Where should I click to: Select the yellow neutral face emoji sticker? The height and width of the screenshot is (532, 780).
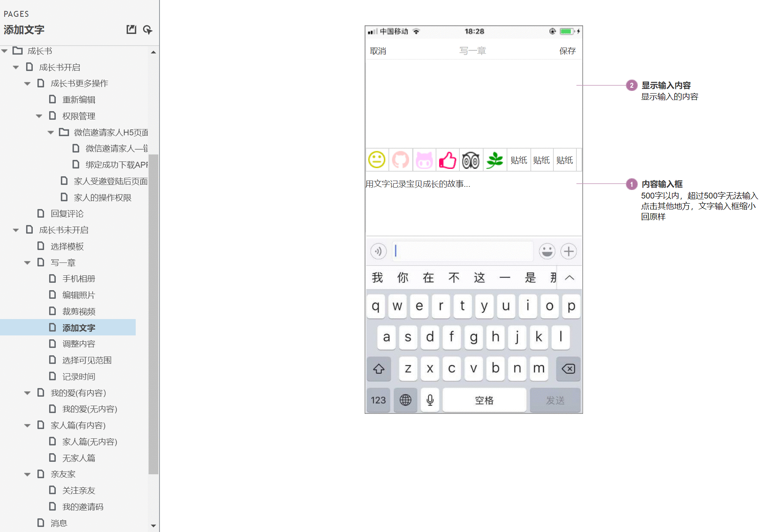point(377,160)
